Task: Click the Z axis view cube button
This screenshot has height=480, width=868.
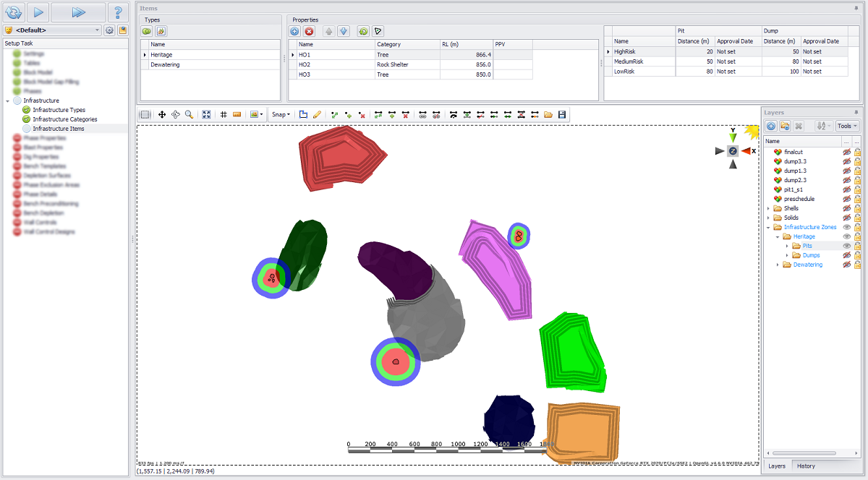Action: coord(733,151)
